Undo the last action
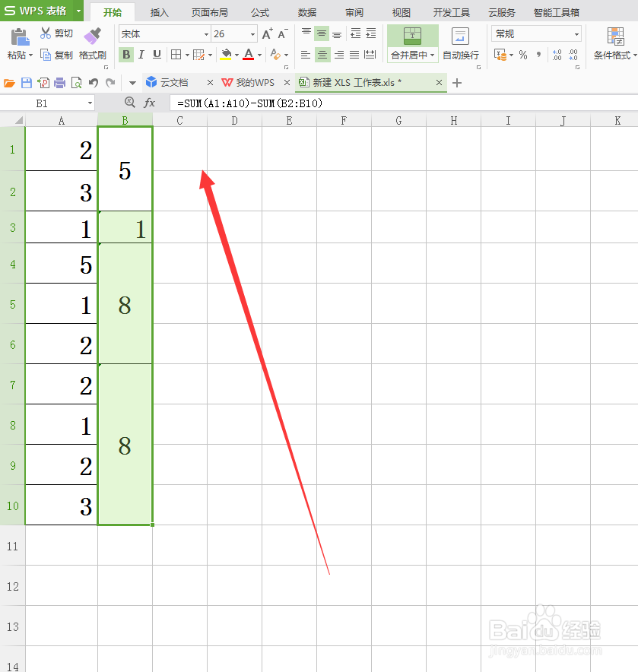638x672 pixels. coord(94,83)
